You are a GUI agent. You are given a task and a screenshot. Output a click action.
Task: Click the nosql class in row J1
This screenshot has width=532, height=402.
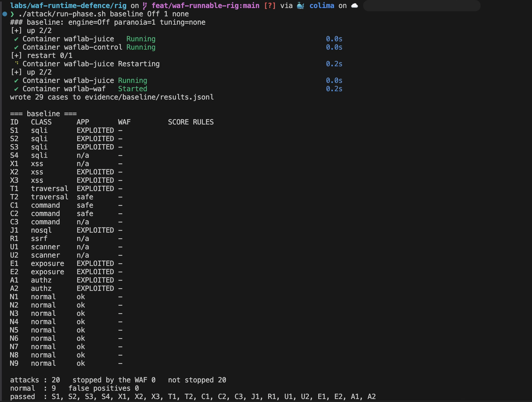[41, 230]
